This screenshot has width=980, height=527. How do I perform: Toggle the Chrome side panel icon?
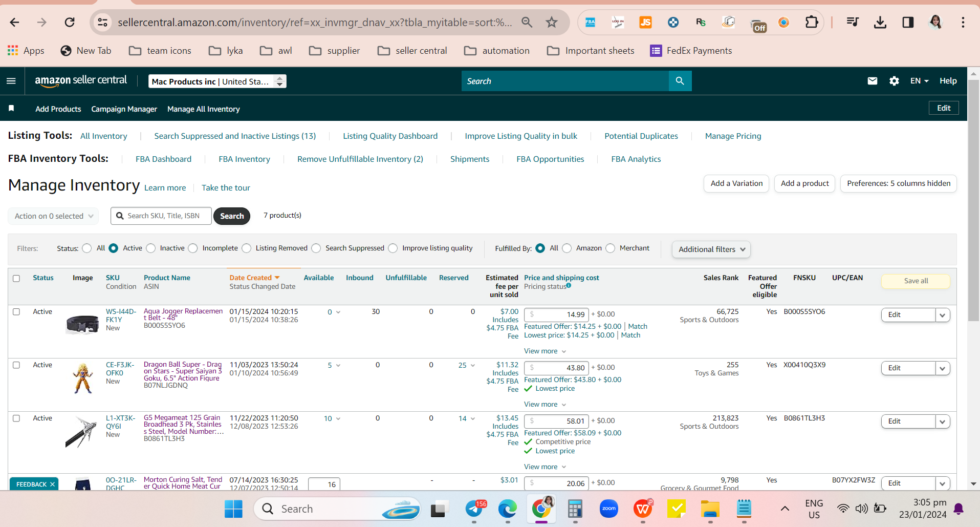[x=908, y=22]
